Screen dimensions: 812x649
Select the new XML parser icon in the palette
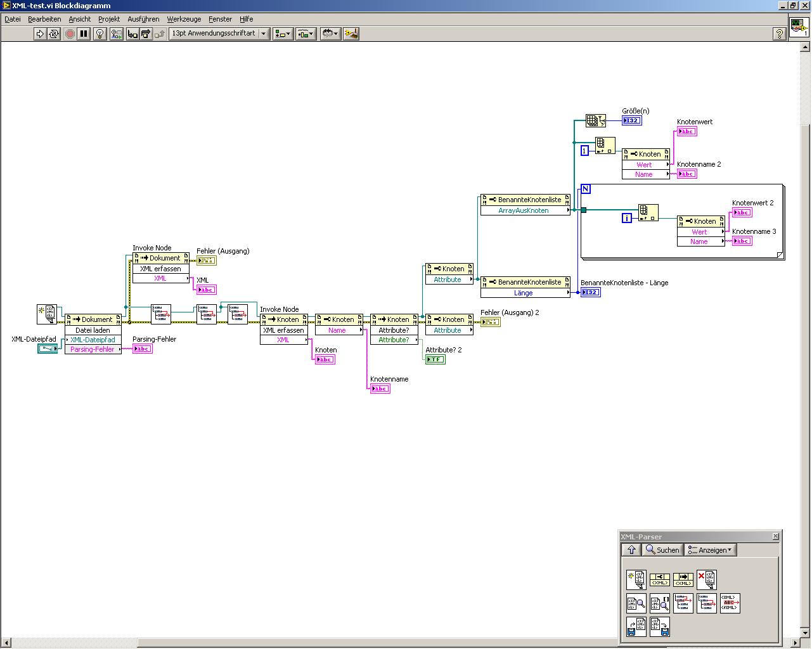[x=636, y=580]
